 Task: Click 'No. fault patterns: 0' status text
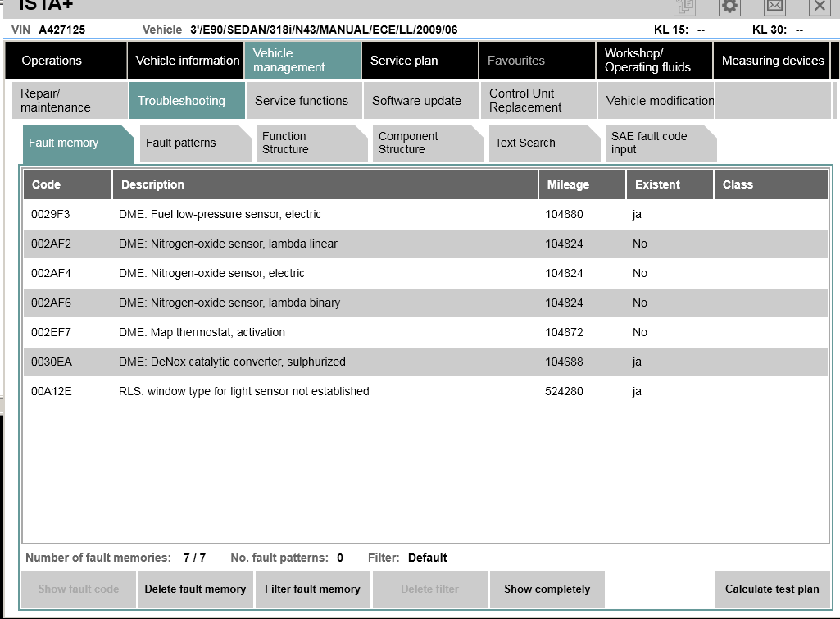[287, 558]
